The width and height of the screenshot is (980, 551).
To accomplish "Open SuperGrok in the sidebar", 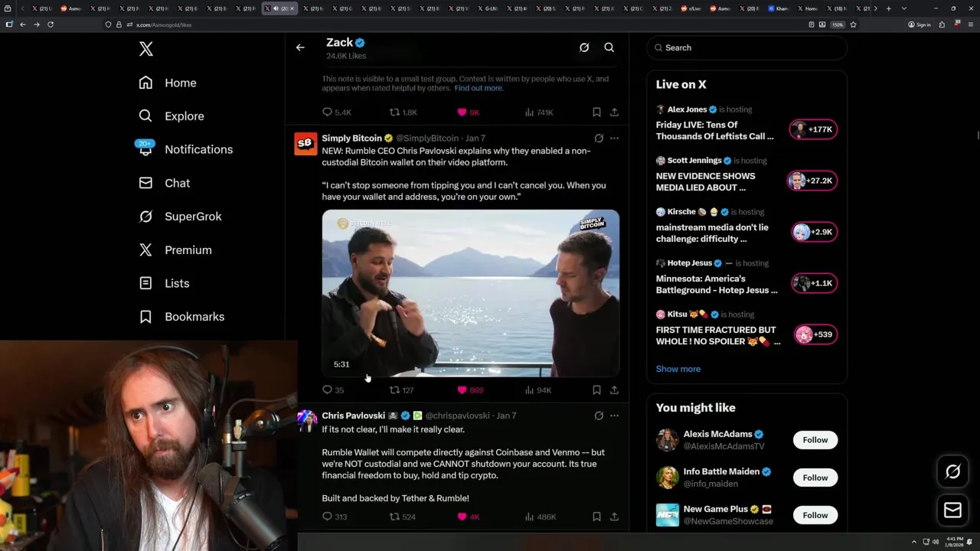I will click(x=180, y=217).
